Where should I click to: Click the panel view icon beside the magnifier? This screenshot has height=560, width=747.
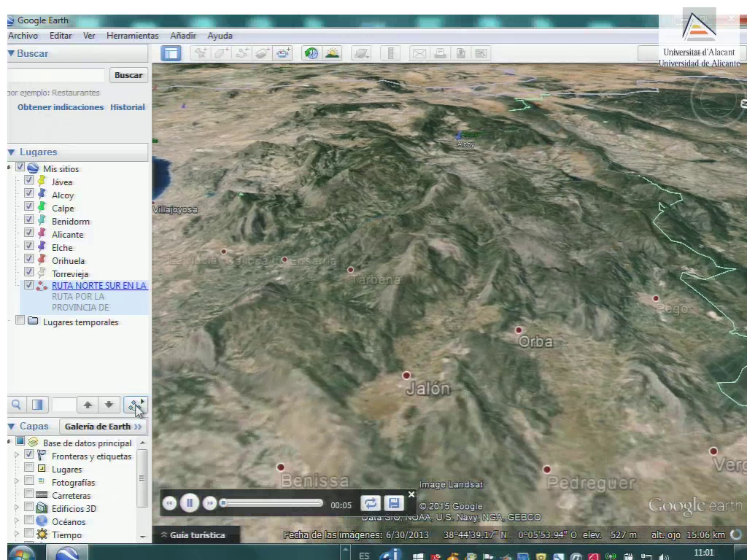(x=37, y=405)
